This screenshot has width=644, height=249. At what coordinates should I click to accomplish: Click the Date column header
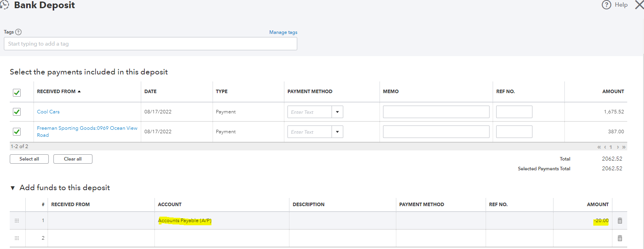(150, 92)
